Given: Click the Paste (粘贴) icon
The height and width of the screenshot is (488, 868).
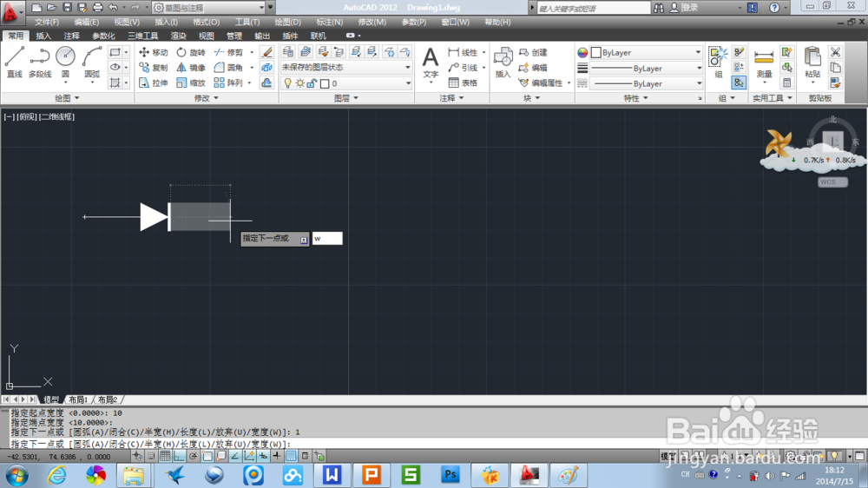Looking at the screenshot, I should (x=812, y=62).
